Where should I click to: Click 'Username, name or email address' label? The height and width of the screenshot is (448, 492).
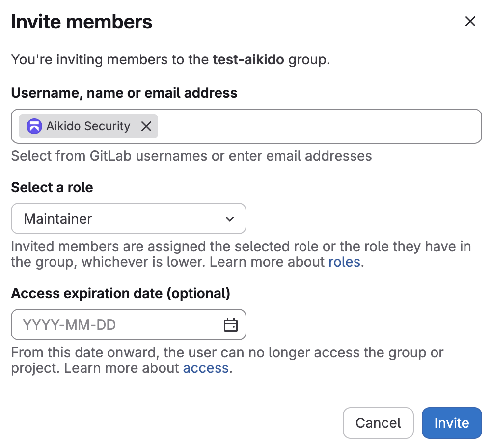(x=124, y=93)
